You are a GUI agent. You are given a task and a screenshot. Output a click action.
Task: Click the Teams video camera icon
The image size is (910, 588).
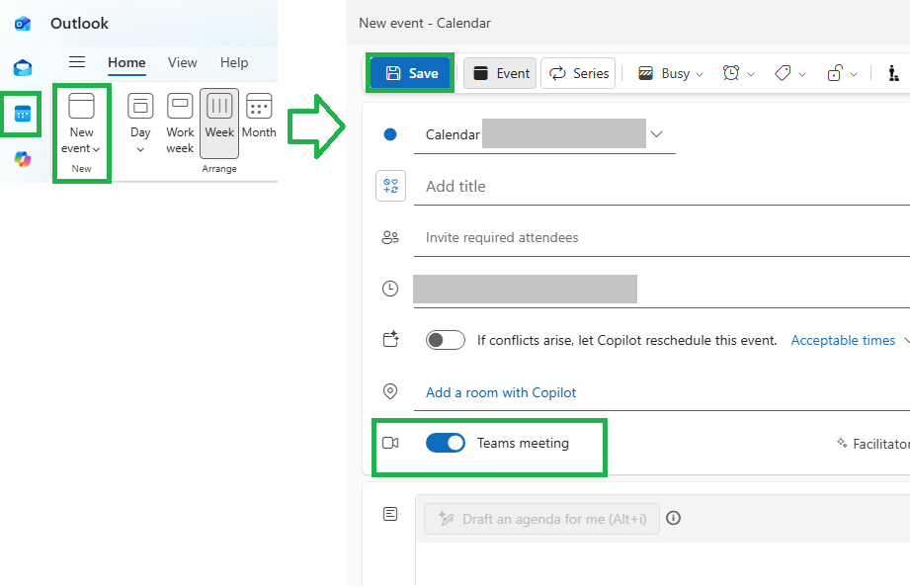390,443
